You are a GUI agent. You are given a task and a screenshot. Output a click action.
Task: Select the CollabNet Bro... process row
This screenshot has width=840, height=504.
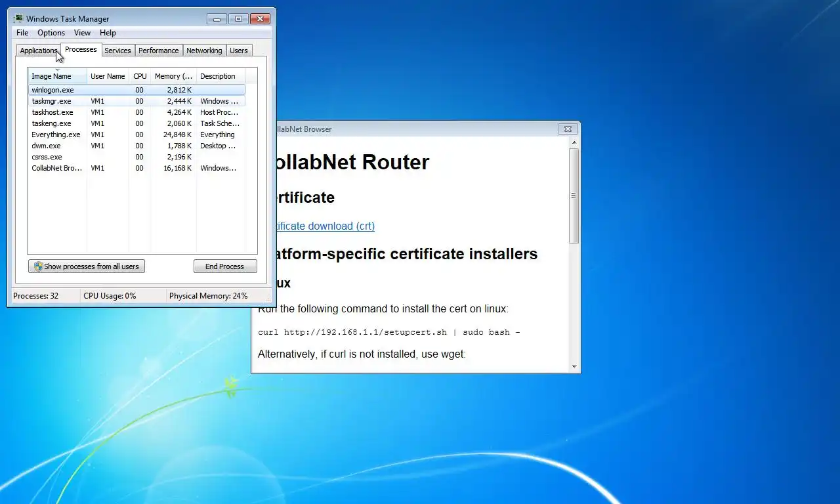click(136, 168)
